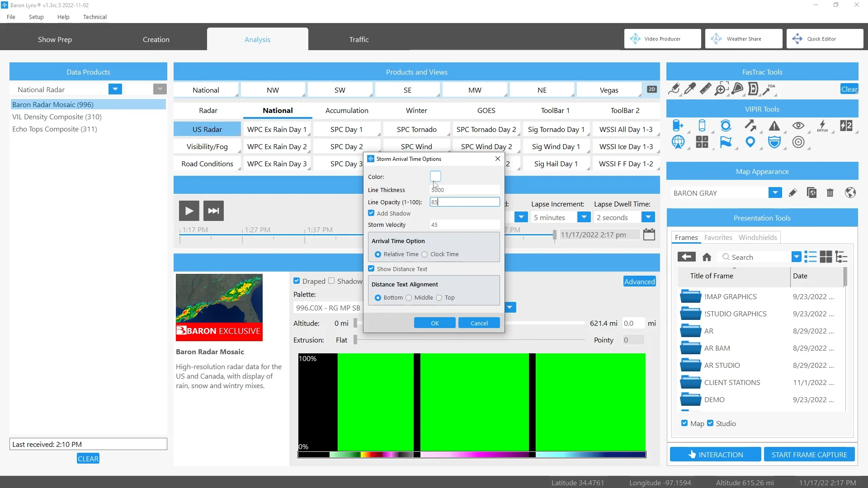
Task: Open the Lapse Dwell Time dropdown
Action: [648, 217]
